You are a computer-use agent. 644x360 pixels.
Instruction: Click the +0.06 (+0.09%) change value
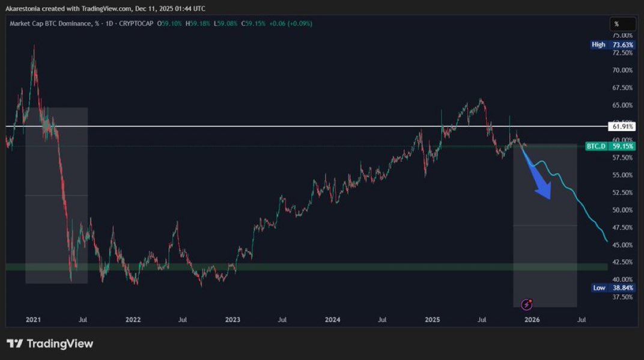(291, 24)
